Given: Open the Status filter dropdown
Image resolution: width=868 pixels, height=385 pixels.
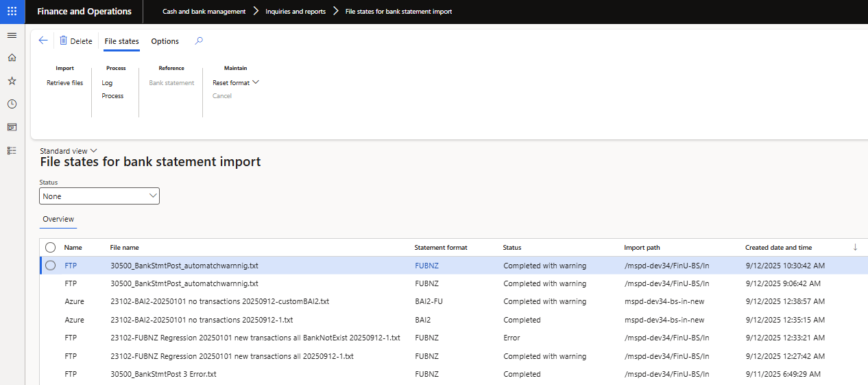Looking at the screenshot, I should (x=99, y=196).
